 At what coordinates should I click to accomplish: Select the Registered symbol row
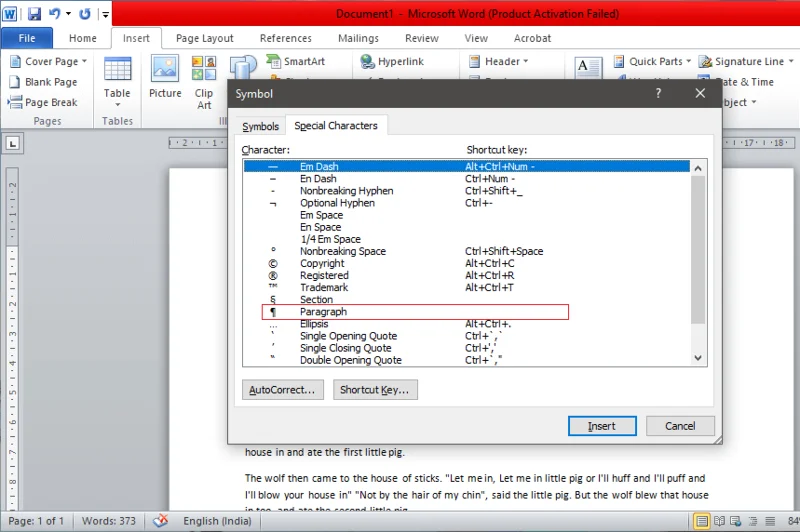pos(466,275)
